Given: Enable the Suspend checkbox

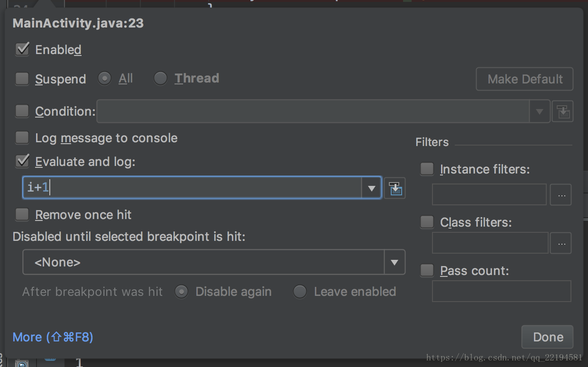Looking at the screenshot, I should pyautogui.click(x=22, y=79).
